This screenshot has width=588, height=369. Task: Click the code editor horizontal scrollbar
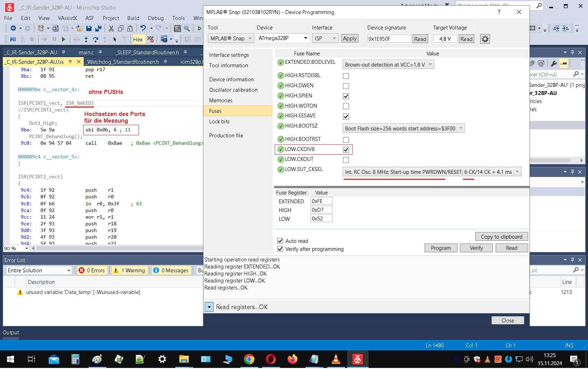pos(119,248)
